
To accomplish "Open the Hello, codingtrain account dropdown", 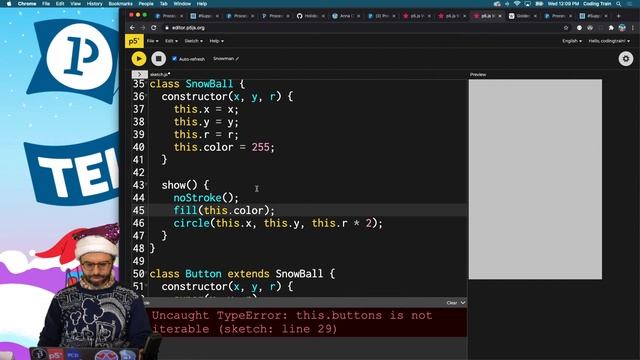I will point(609,41).
